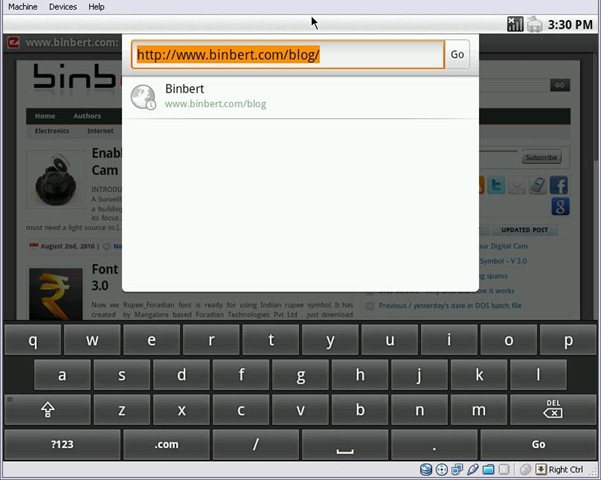Tap the n key on keyboard

tap(419, 409)
